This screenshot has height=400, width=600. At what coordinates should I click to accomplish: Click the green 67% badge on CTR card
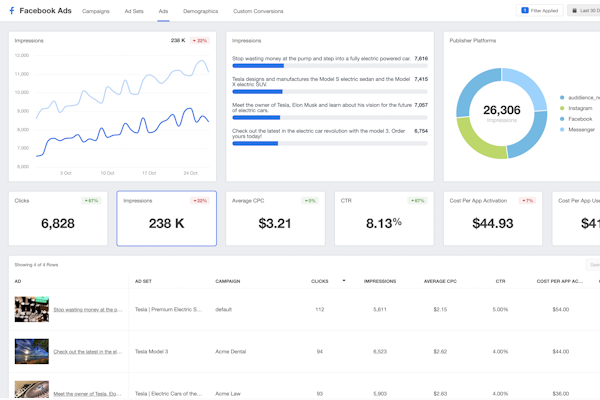(x=417, y=201)
